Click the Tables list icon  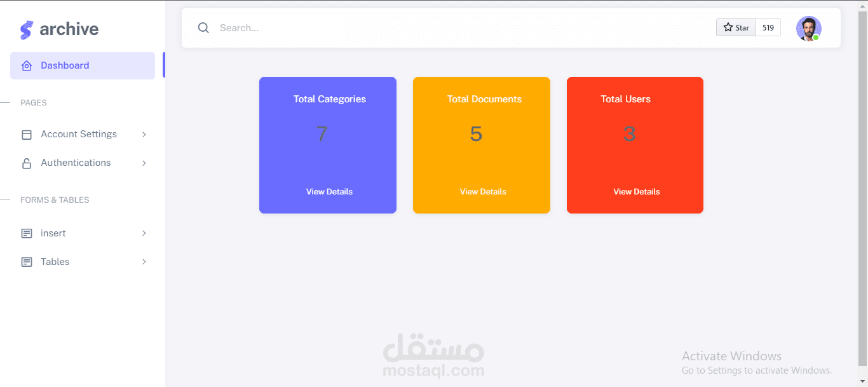[27, 262]
